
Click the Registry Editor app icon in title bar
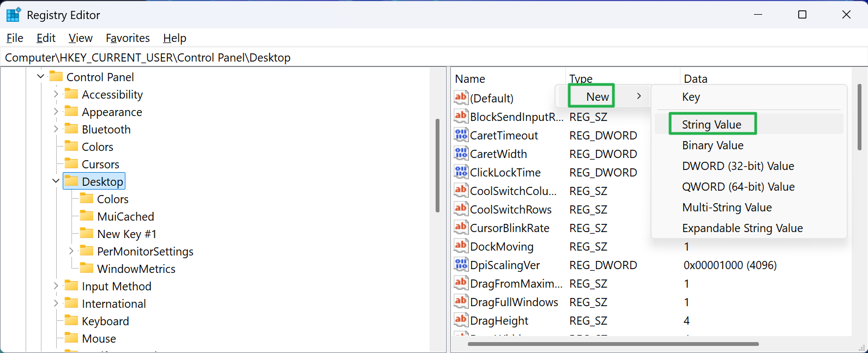click(14, 15)
